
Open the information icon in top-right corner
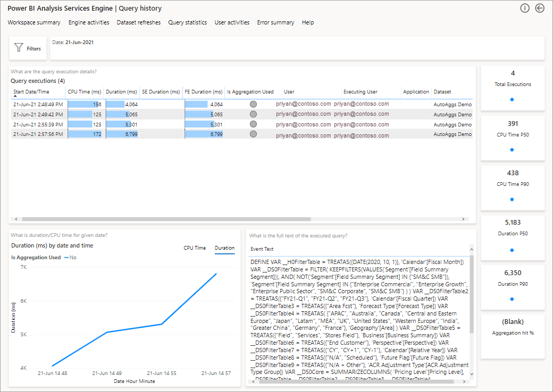[x=525, y=8]
